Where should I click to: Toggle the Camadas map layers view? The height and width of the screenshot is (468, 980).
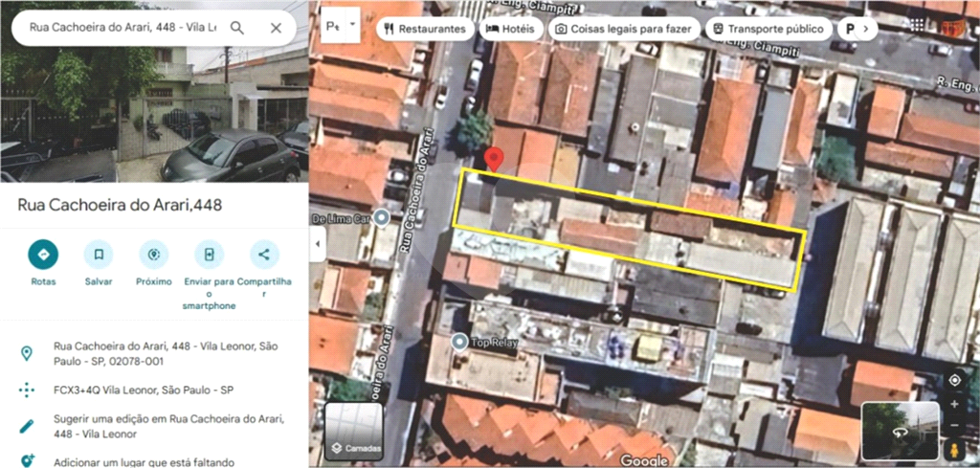coord(353,433)
